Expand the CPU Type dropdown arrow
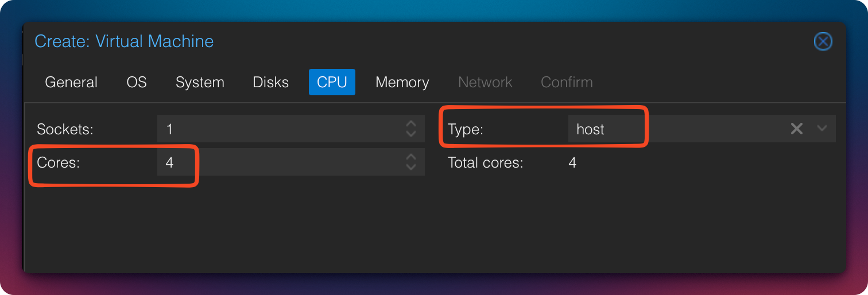This screenshot has height=295, width=868. point(821,129)
